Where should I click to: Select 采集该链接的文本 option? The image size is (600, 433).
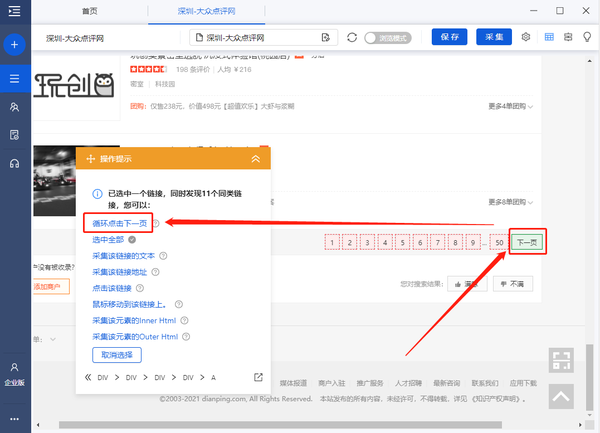click(124, 256)
